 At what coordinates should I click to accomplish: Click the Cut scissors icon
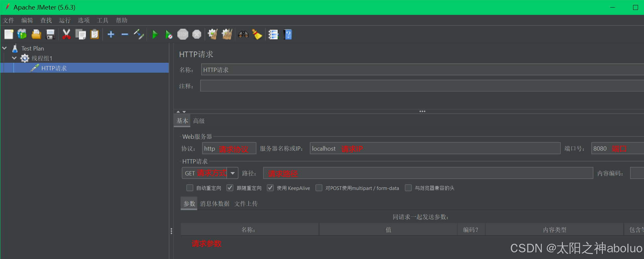click(x=67, y=34)
